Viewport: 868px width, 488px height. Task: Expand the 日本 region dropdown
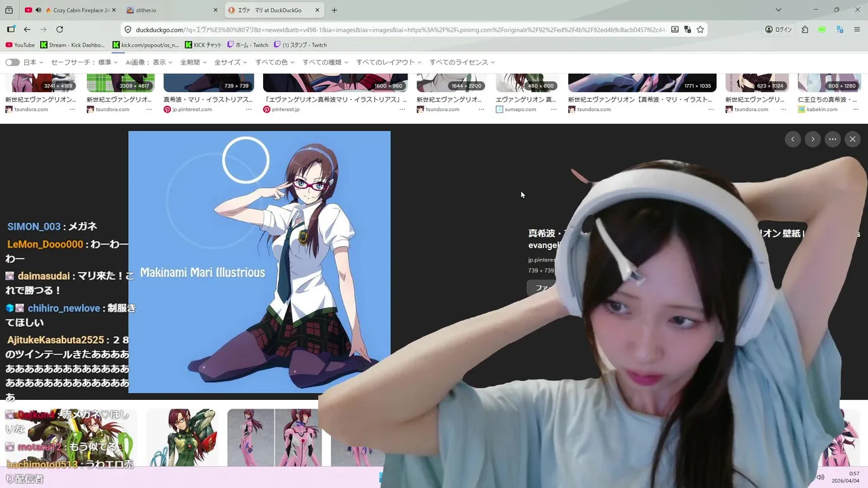[x=33, y=62]
